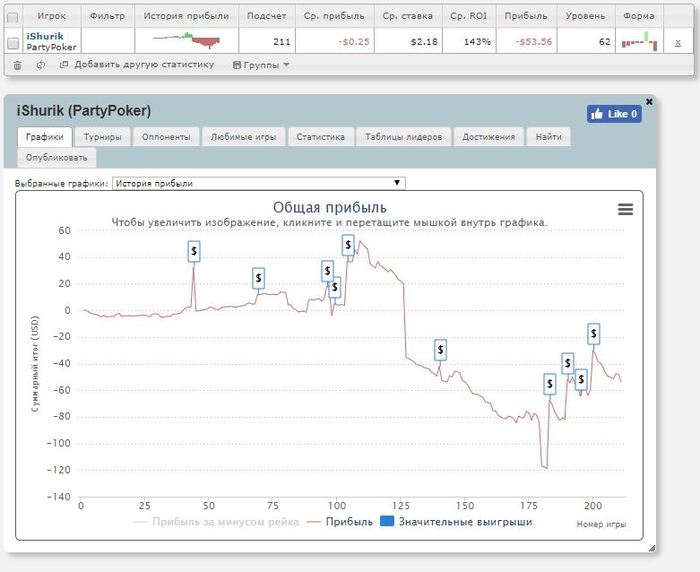Click the $ marker near game 69

258,279
